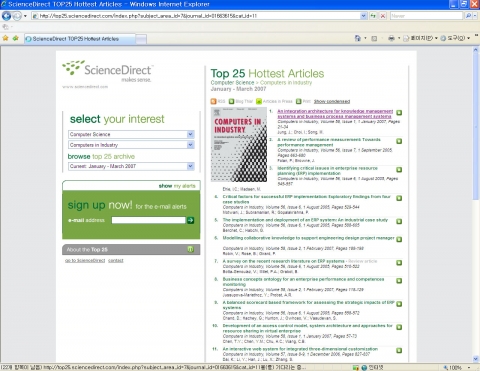Viewport: 480px width, 371px height.
Task: Click the Computer Science breadcrumb link
Action: pos(232,82)
